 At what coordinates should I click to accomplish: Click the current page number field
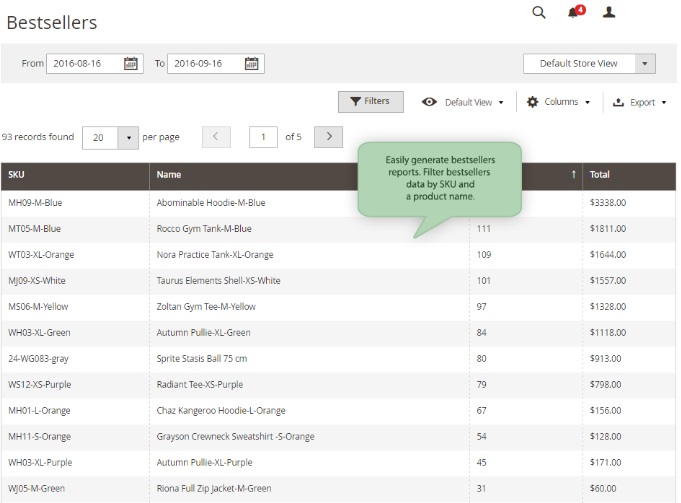[263, 137]
